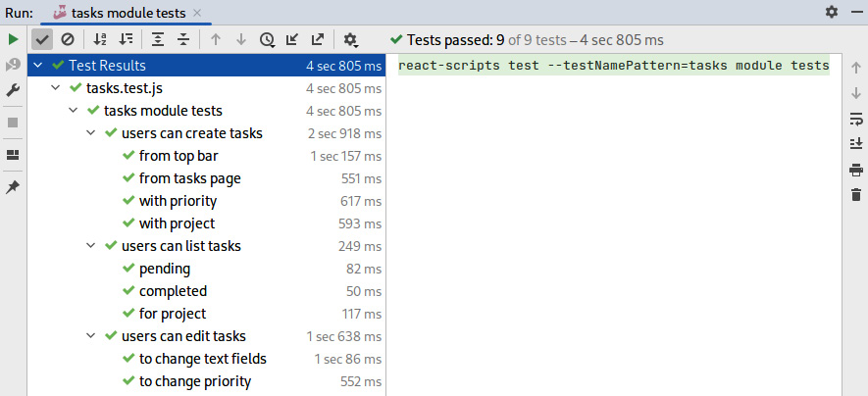Image resolution: width=868 pixels, height=396 pixels.
Task: Select the tasks module tests row
Action: pos(207,111)
